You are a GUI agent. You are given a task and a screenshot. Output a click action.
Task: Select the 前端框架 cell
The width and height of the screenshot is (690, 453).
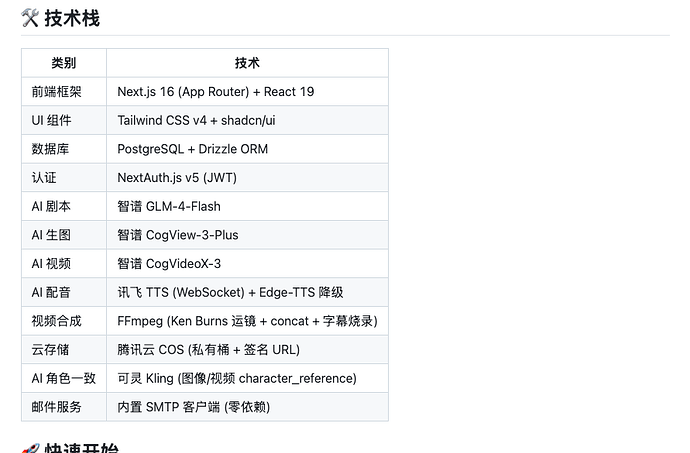coord(64,92)
